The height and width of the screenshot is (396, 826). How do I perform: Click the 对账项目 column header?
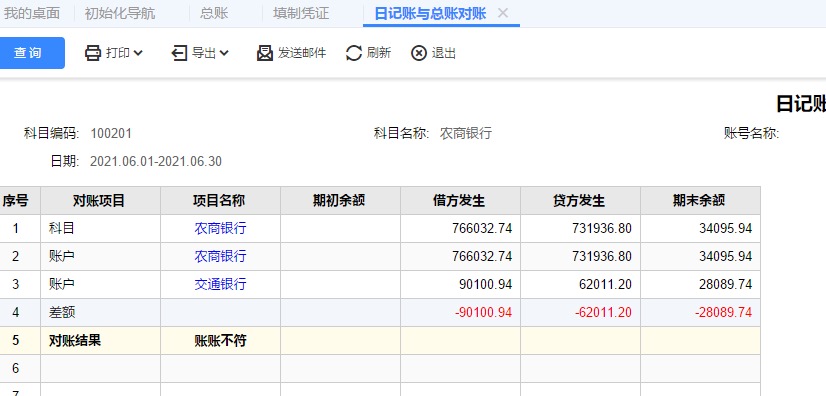pyautogui.click(x=101, y=201)
